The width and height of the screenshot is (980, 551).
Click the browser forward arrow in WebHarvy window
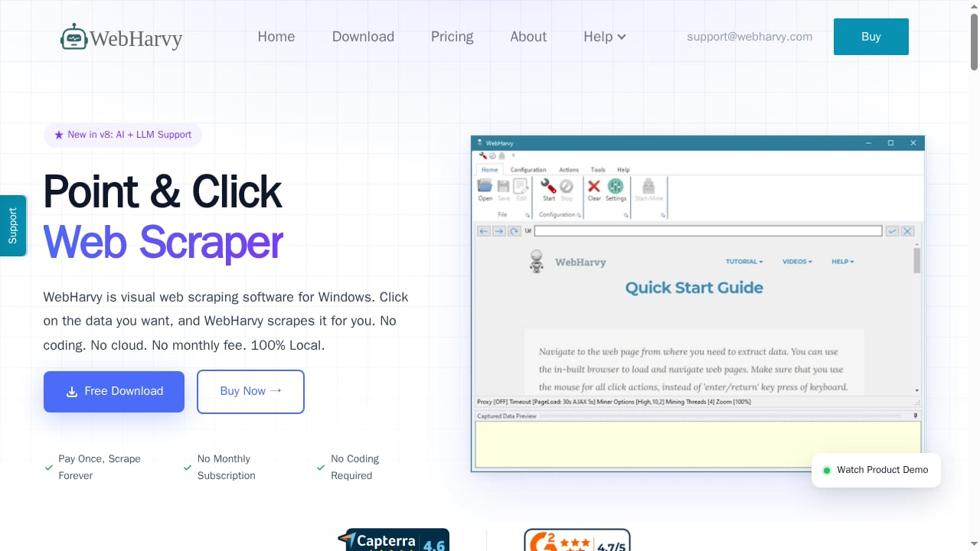point(498,231)
